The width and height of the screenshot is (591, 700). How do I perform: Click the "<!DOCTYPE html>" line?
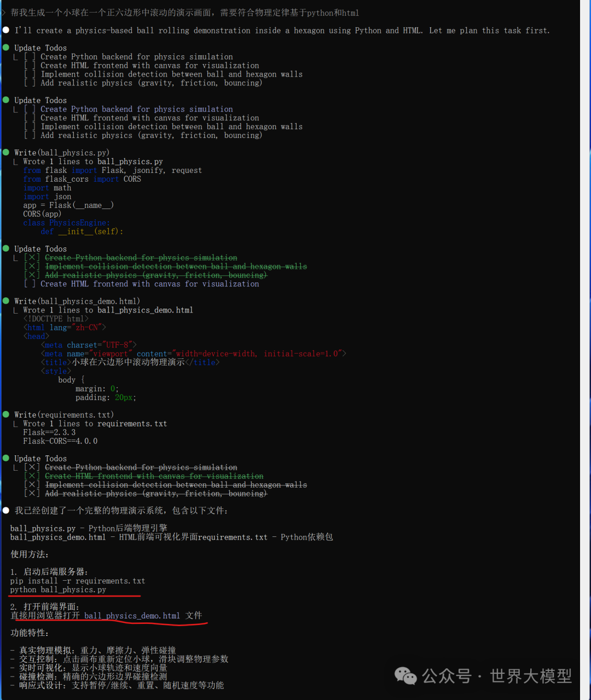click(55, 319)
